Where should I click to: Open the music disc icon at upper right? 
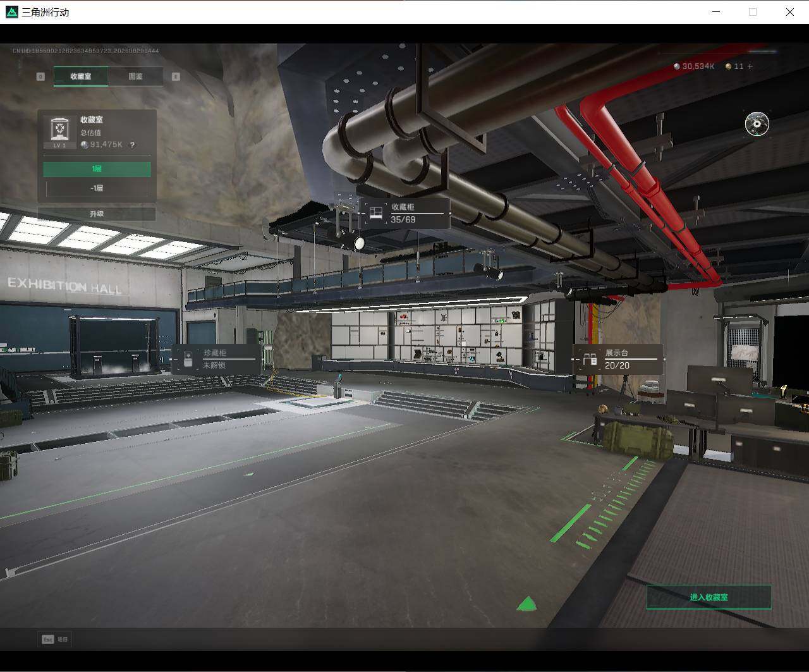coord(757,124)
